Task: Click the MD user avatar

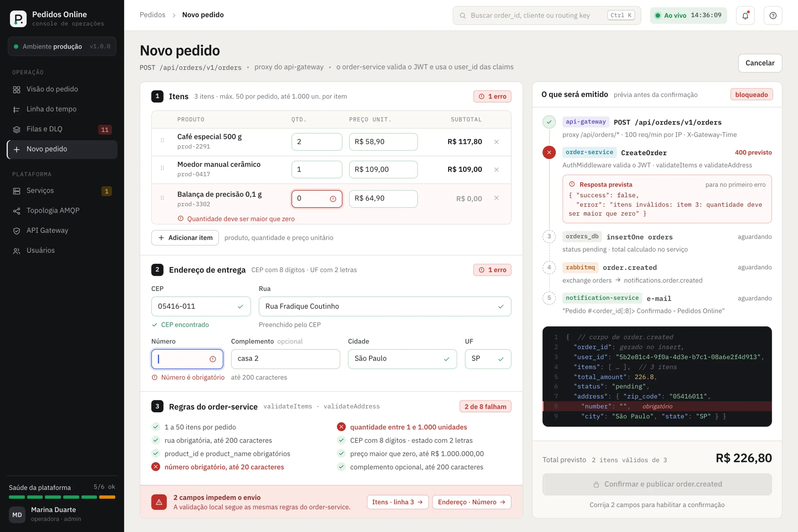Action: pos(17,515)
